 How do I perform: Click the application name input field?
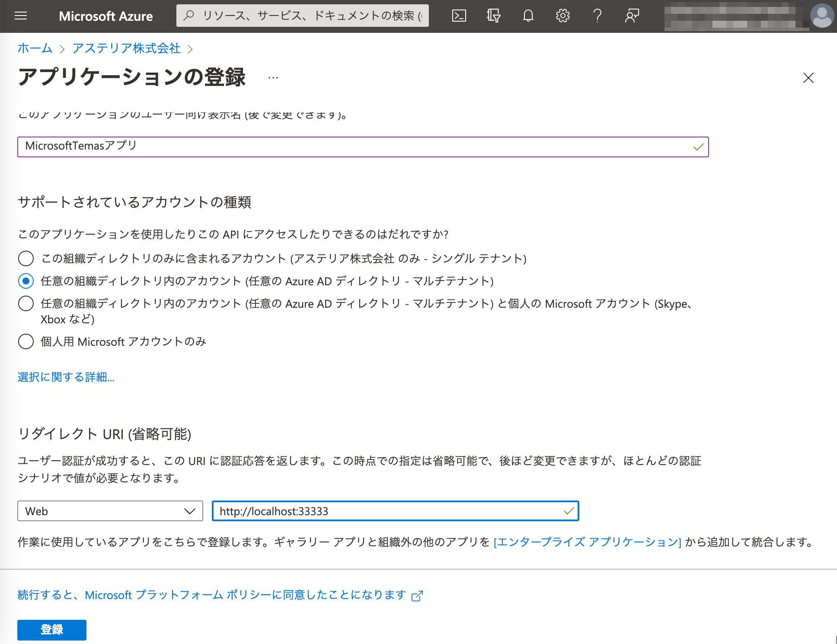363,147
